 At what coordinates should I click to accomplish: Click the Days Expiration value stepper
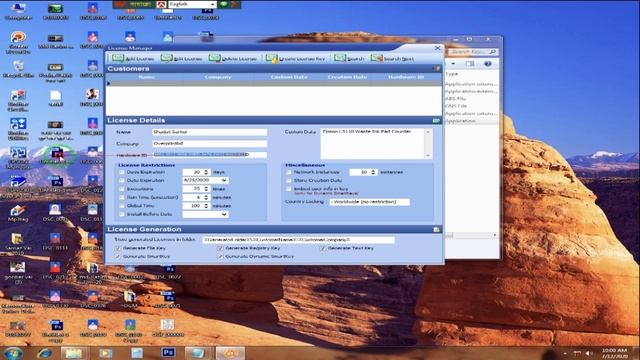[206, 172]
